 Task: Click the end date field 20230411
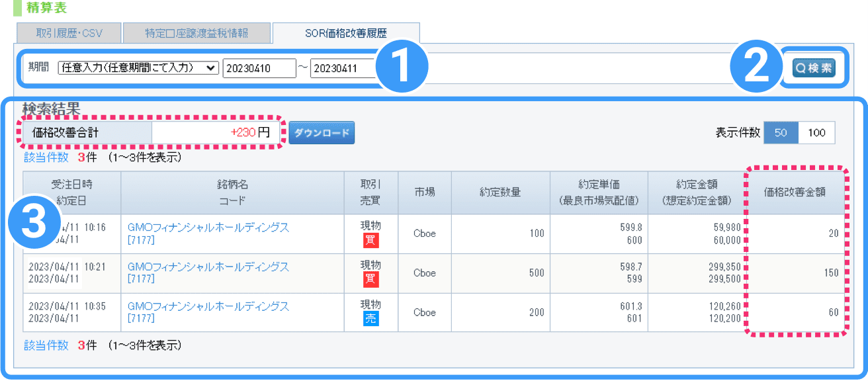[x=343, y=68]
